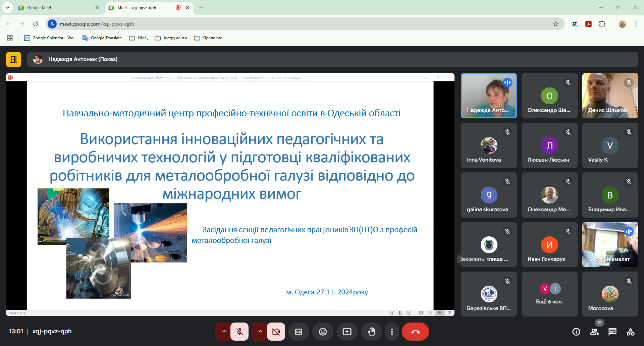Switch to the Google Meet tab
This screenshot has width=644, height=346.
[57, 7]
